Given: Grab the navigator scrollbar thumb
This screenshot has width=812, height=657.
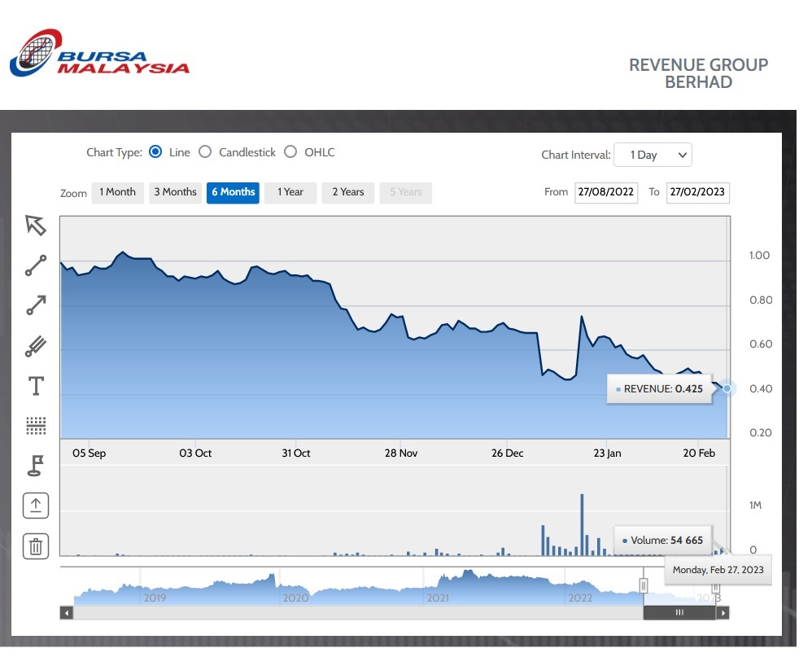Looking at the screenshot, I should click(679, 613).
